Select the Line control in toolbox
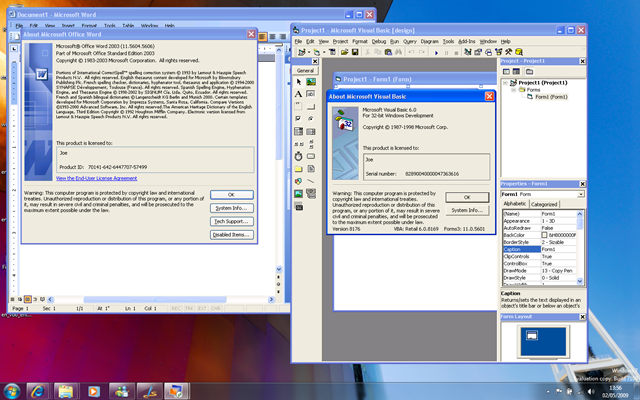640x400 pixels. (311, 181)
